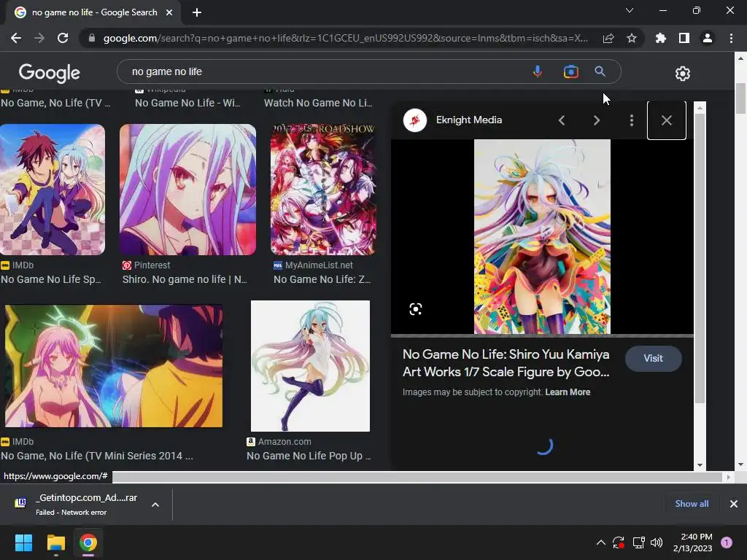The width and height of the screenshot is (747, 560).
Task: Open the Pinterest Shiro close-up thumbnail
Action: pos(187,190)
